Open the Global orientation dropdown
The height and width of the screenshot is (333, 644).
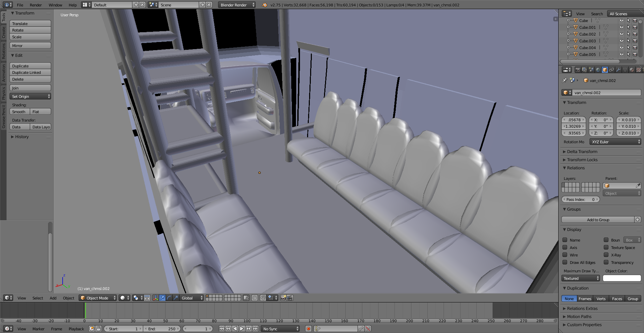pyautogui.click(x=192, y=298)
